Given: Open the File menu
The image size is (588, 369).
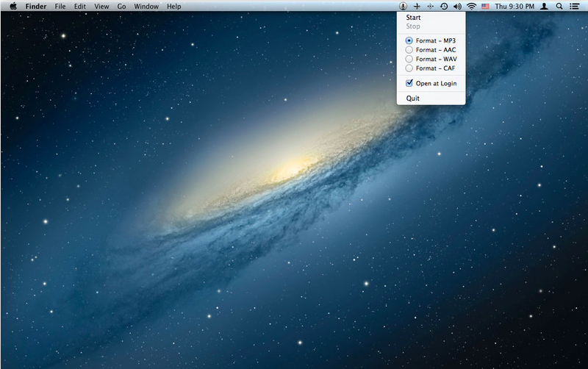Looking at the screenshot, I should coord(60,7).
